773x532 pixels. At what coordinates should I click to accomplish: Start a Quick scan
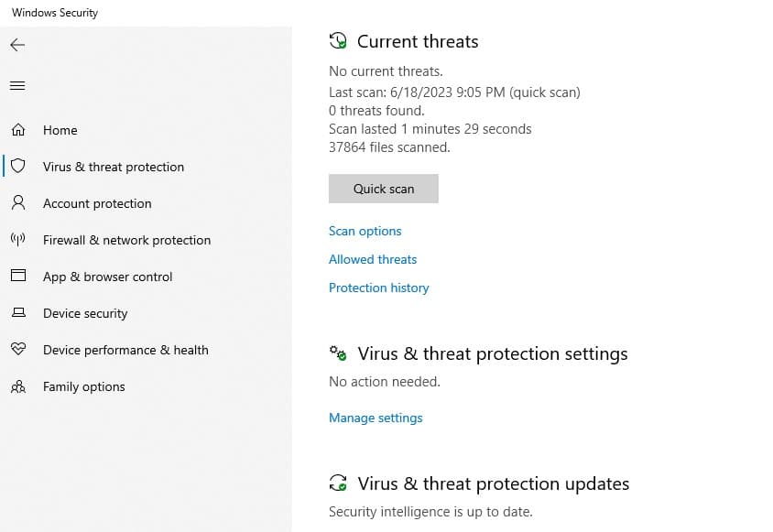[x=383, y=189]
